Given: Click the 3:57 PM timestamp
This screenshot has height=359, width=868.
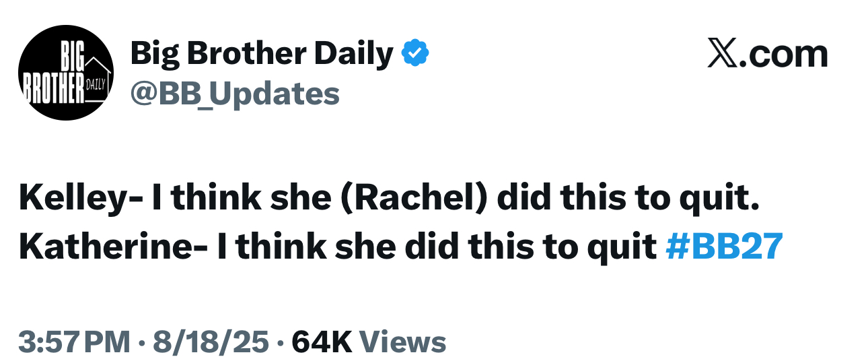Looking at the screenshot, I should click(x=75, y=341).
